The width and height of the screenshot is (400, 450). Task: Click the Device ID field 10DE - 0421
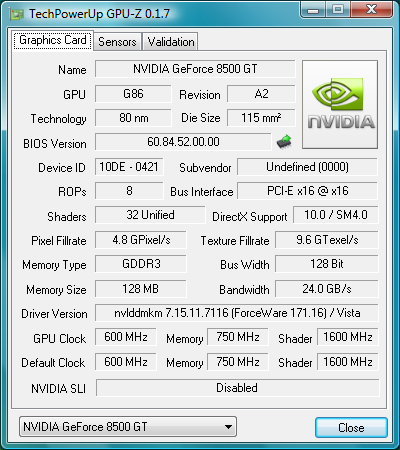tap(129, 167)
